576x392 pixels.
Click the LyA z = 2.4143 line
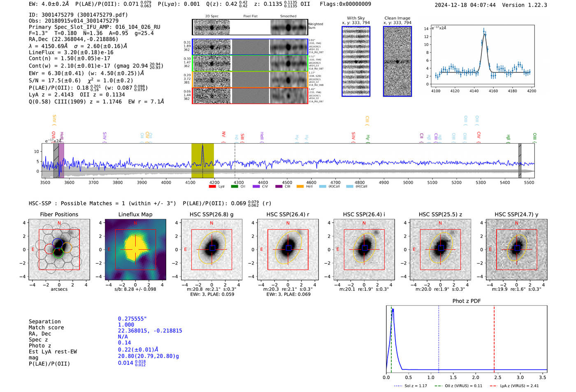tap(51, 95)
